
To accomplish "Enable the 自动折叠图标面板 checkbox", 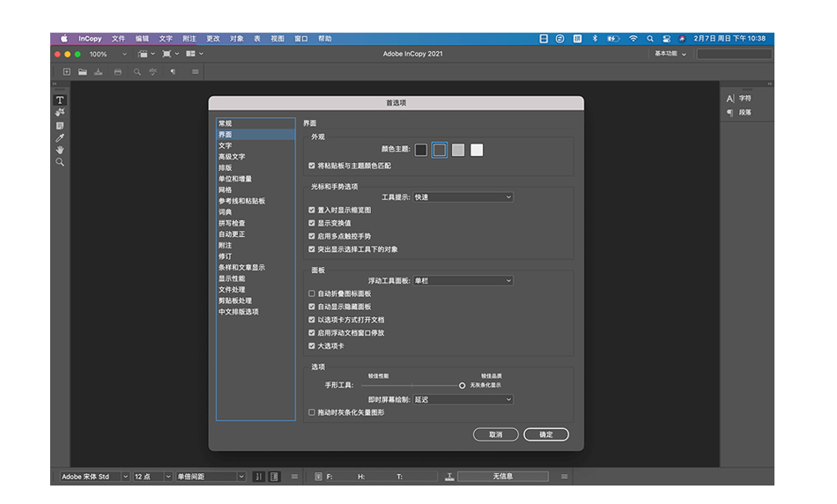I will tap(312, 293).
